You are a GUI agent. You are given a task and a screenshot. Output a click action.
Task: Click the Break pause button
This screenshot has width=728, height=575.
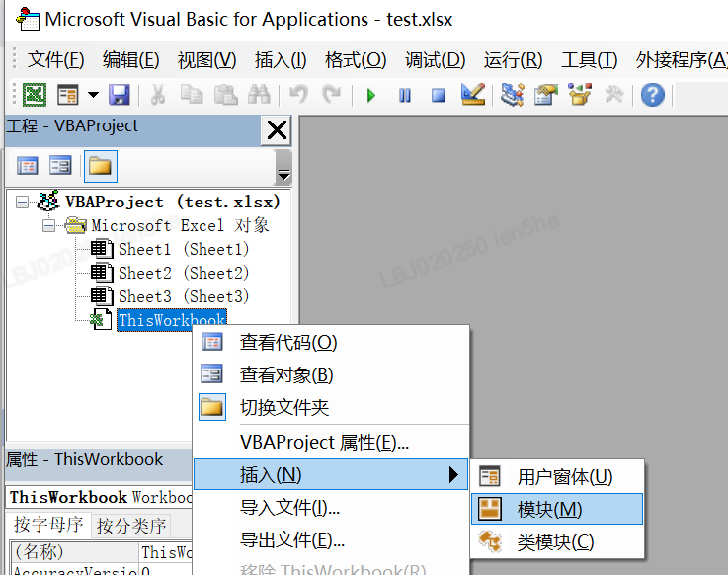(405, 95)
